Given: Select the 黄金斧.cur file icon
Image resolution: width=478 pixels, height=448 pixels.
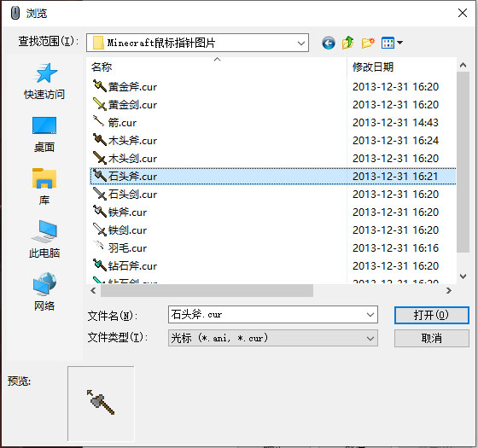Looking at the screenshot, I should click(99, 86).
